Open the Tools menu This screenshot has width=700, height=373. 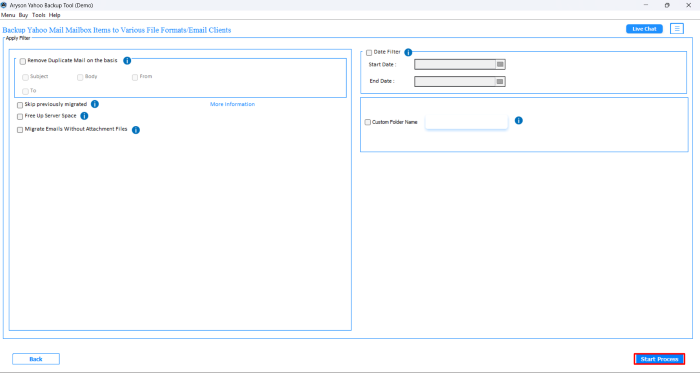click(x=39, y=15)
